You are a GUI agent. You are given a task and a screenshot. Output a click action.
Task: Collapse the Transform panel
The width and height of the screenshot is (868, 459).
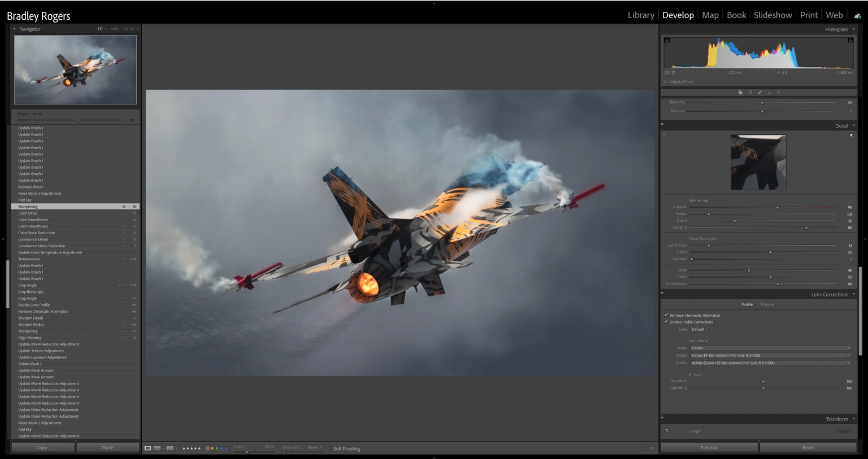click(853, 419)
